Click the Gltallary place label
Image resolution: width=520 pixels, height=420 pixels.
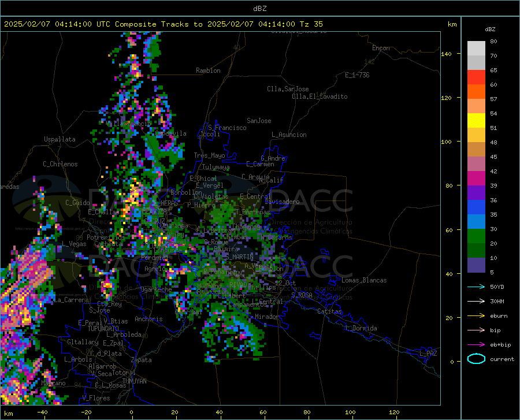coord(83,342)
